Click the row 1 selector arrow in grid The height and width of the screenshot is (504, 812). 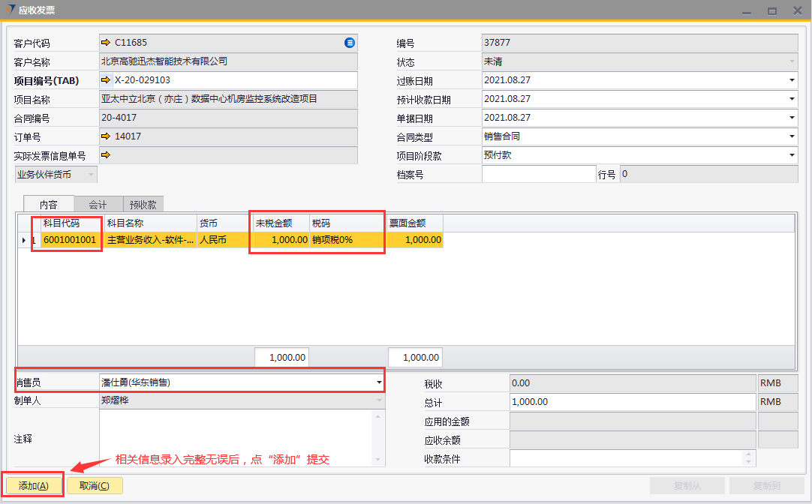23,241
